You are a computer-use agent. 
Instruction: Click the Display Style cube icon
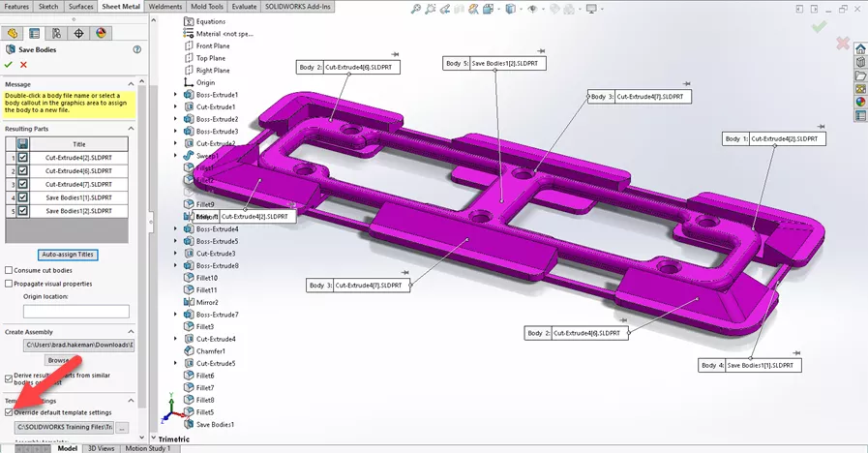pos(510,9)
